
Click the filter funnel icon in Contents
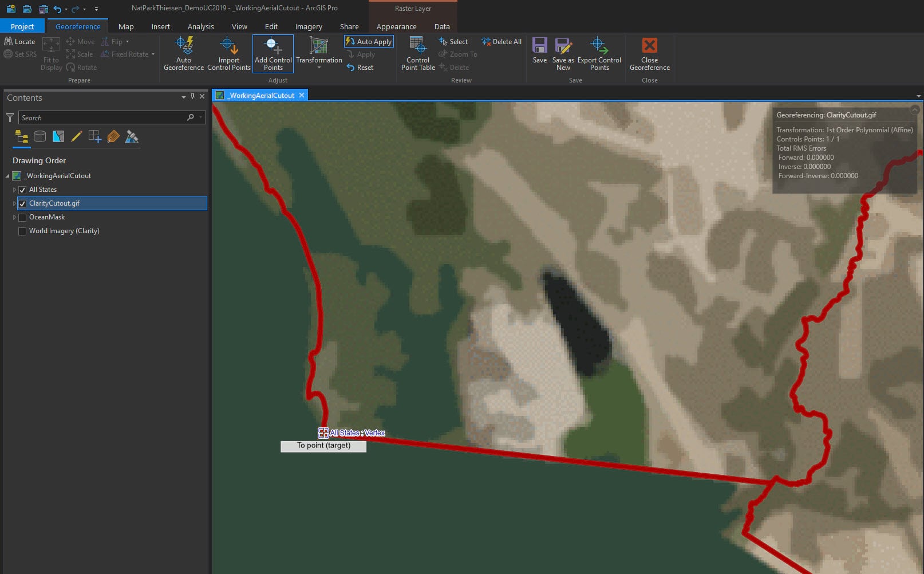tap(10, 117)
